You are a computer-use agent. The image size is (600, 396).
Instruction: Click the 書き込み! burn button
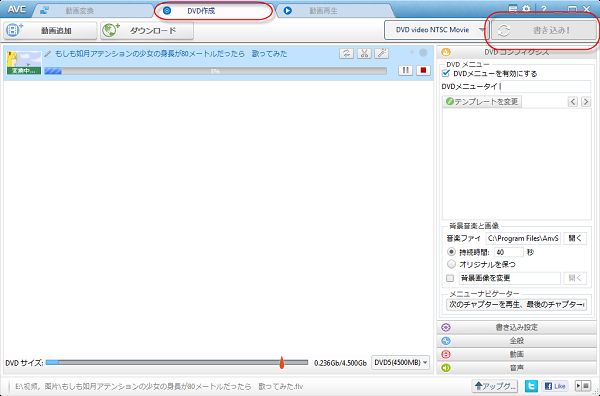[x=544, y=31]
